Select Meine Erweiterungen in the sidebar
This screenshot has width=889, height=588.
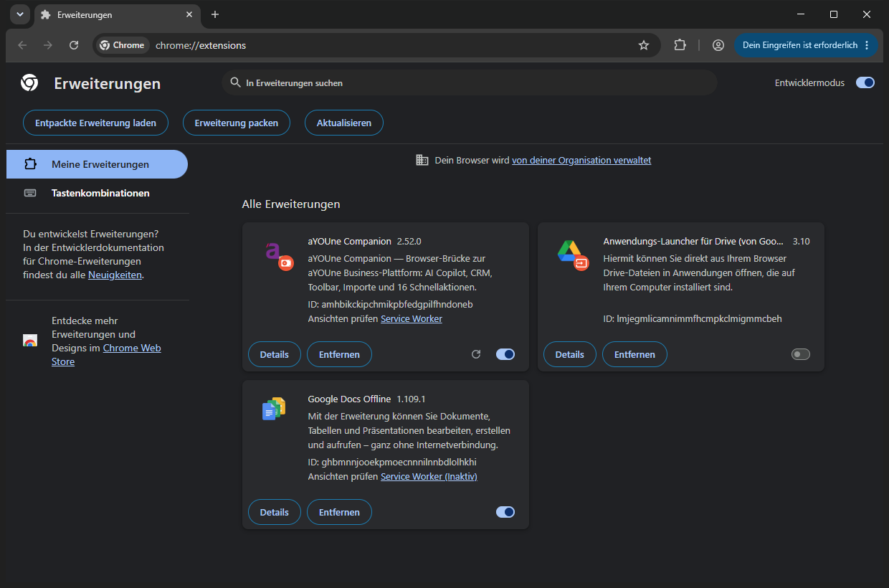(97, 164)
